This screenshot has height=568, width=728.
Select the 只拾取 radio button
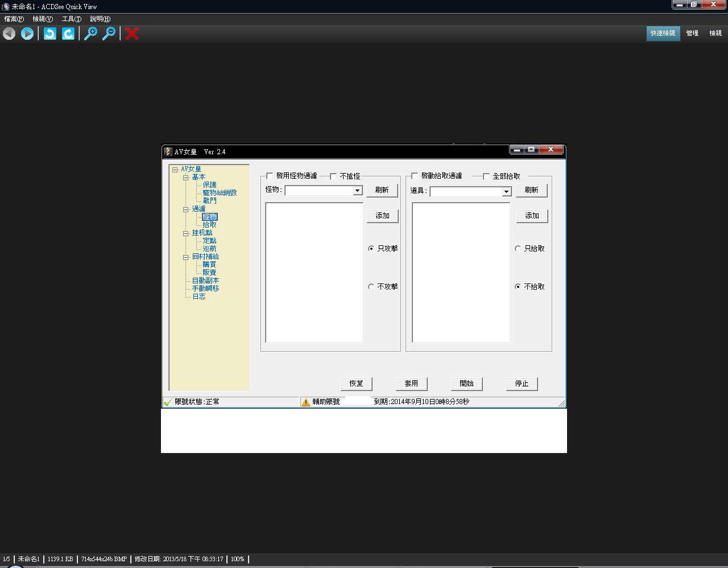(x=518, y=248)
